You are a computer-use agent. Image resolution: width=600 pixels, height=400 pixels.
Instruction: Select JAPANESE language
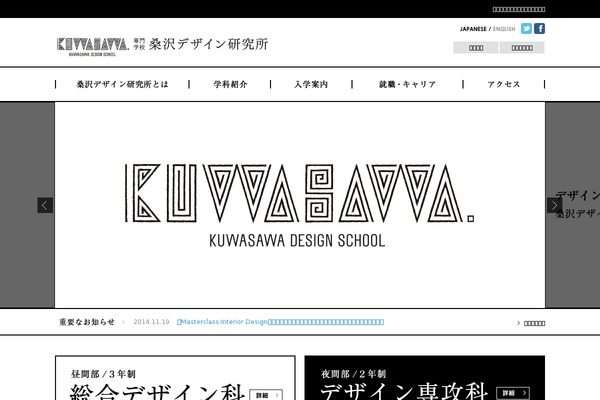tap(473, 29)
